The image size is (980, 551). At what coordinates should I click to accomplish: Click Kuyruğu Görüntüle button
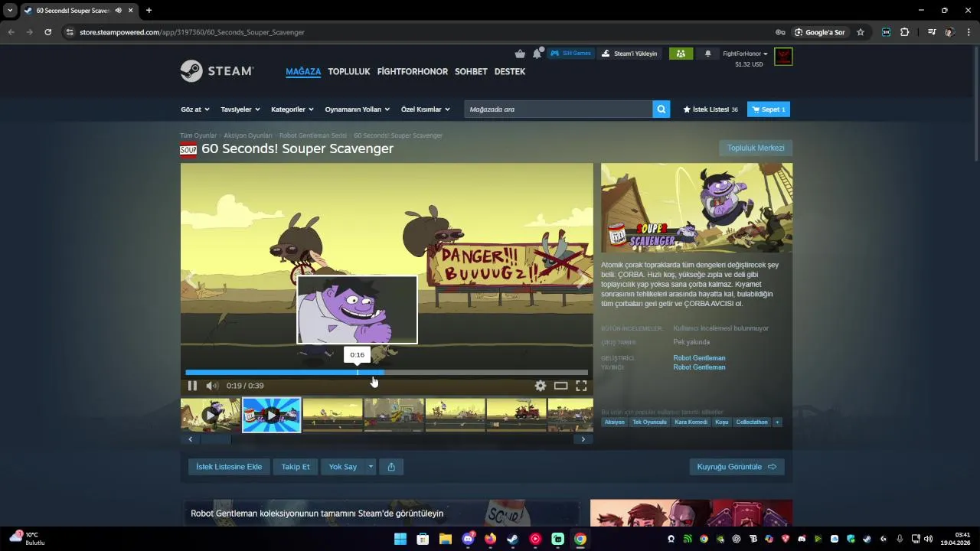(737, 467)
